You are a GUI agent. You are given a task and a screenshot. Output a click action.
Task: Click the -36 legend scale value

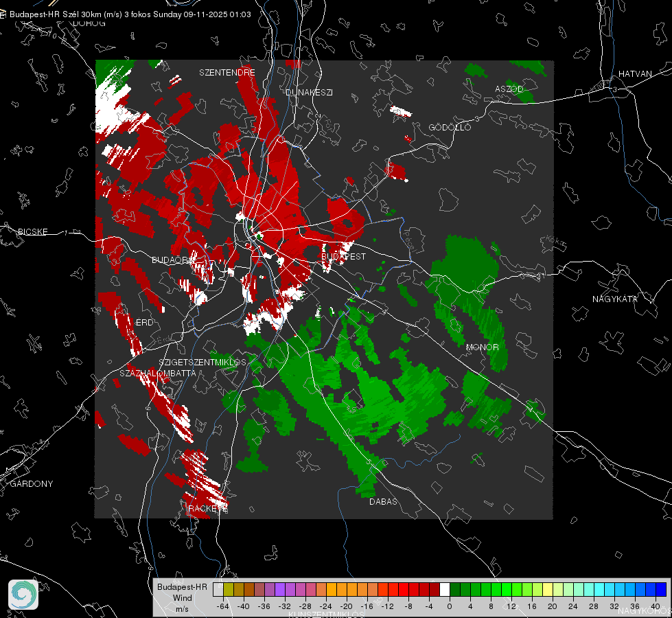coord(264,606)
